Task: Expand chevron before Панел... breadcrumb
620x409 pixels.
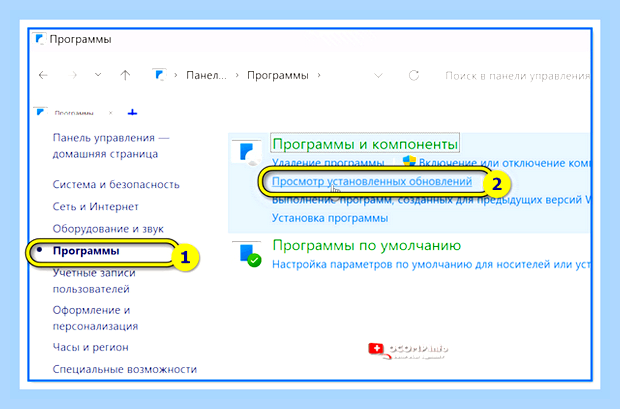Action: tap(176, 75)
